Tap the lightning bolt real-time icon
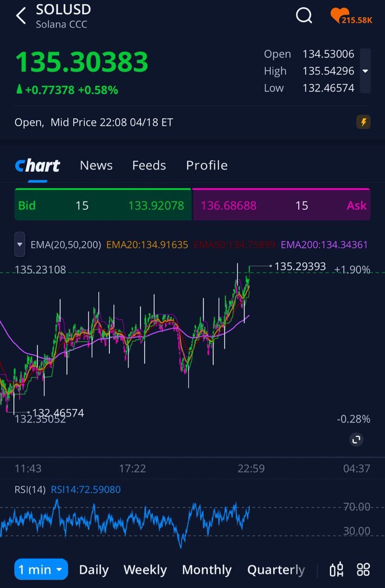Screen dimensions: 385x588 [363, 122]
